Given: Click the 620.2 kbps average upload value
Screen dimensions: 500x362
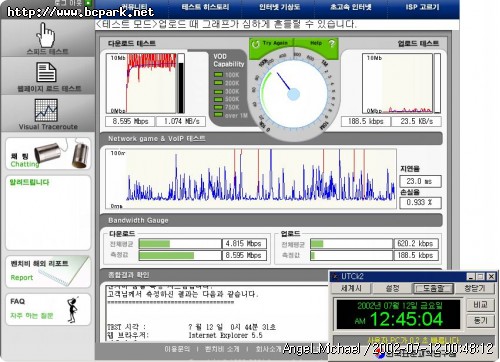Looking at the screenshot, I should point(416,244).
